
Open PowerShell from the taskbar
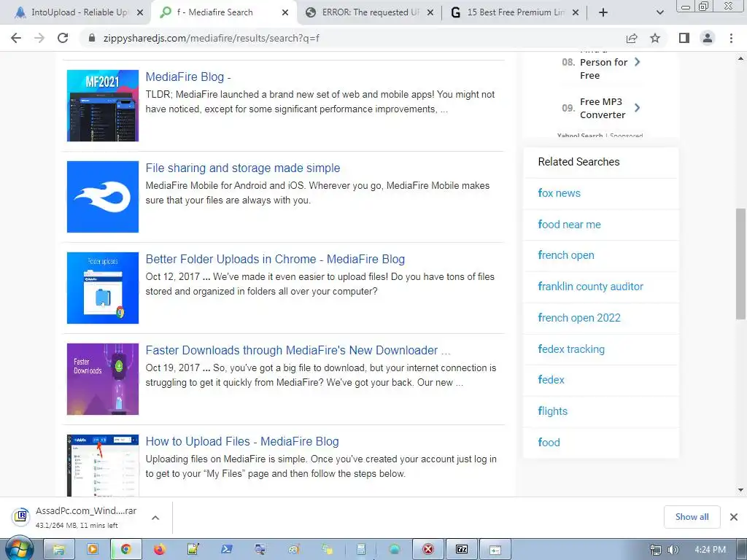[227, 550]
